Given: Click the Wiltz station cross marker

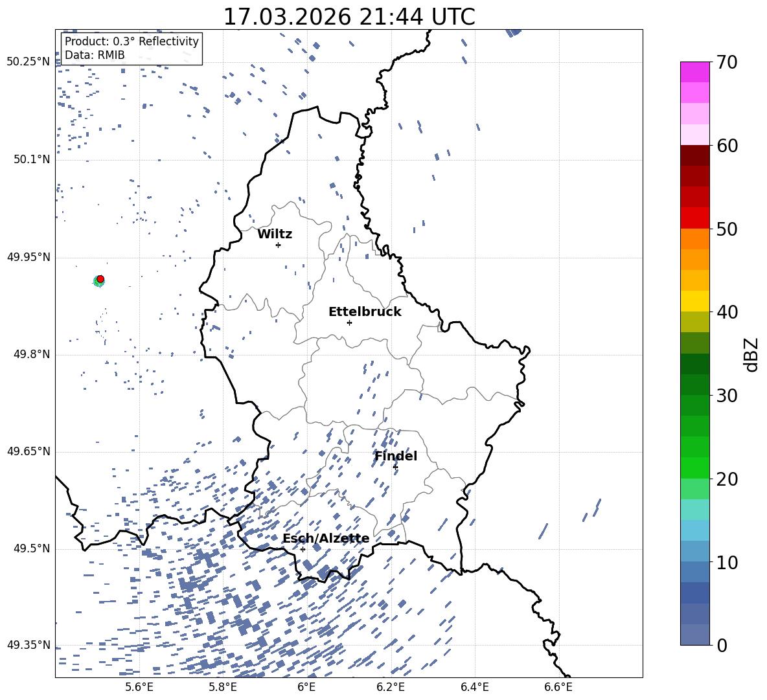Looking at the screenshot, I should 279,245.
